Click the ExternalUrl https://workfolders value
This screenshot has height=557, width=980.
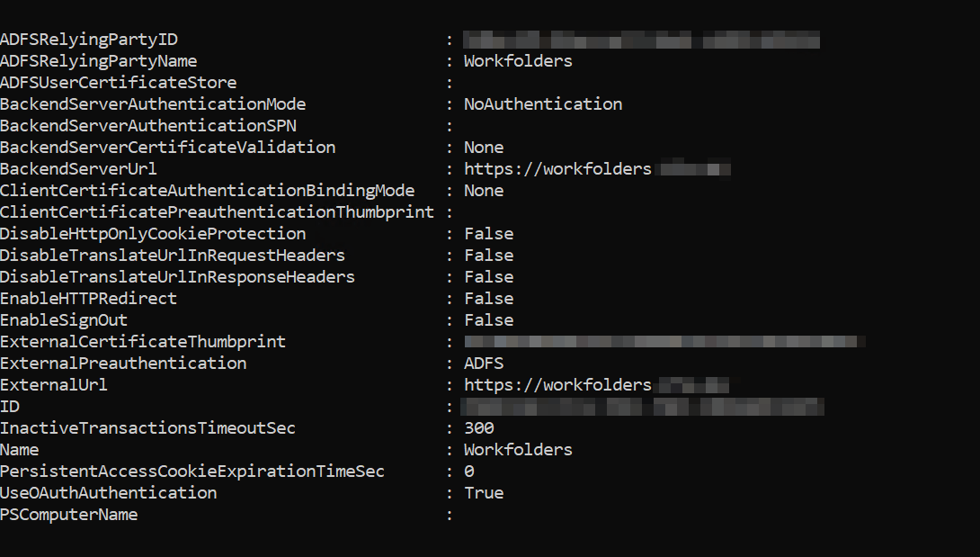596,385
